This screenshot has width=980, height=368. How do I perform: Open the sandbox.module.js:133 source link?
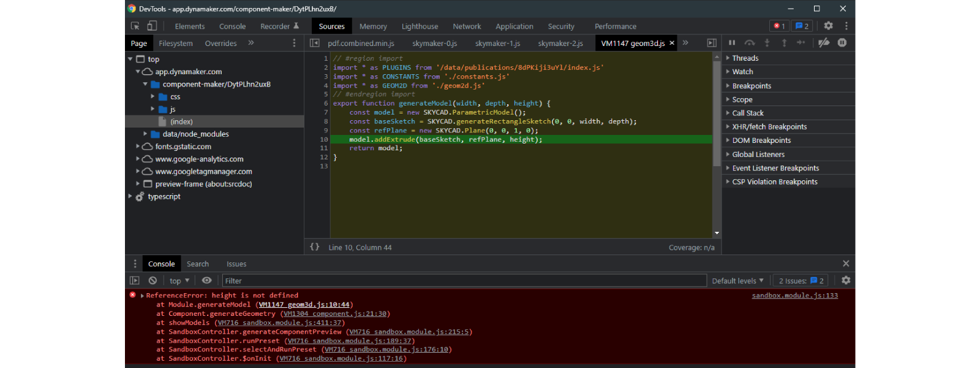point(795,296)
